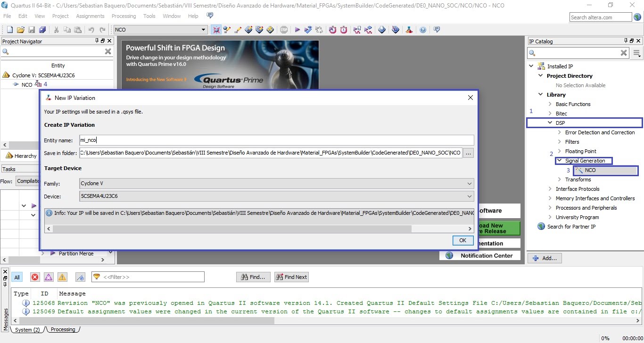
Task: Click the messages Filter input field
Action: coord(148,277)
